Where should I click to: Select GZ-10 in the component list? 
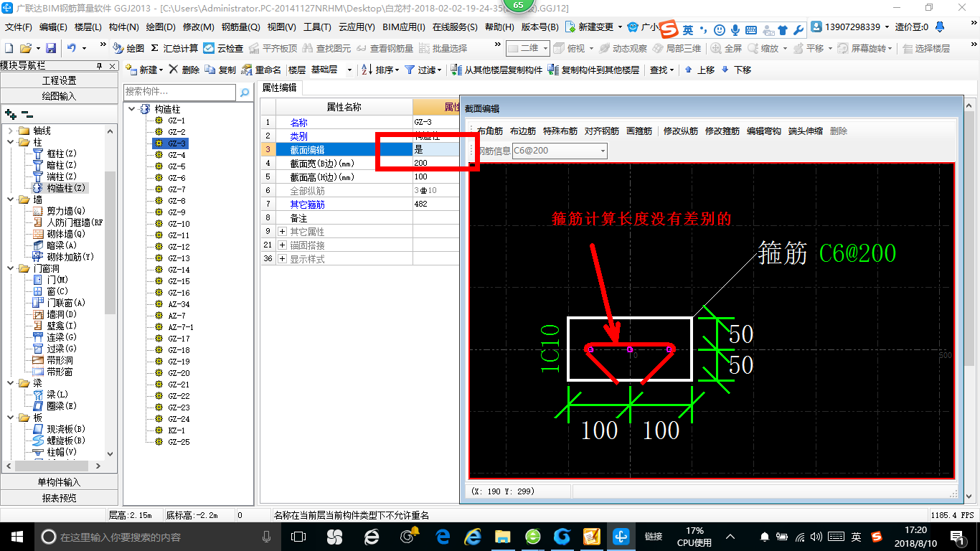coord(178,224)
